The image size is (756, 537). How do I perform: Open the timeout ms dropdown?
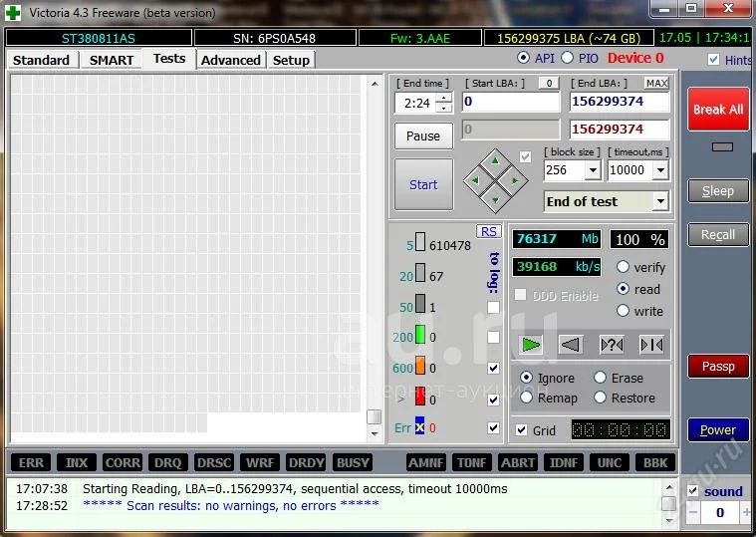point(660,170)
